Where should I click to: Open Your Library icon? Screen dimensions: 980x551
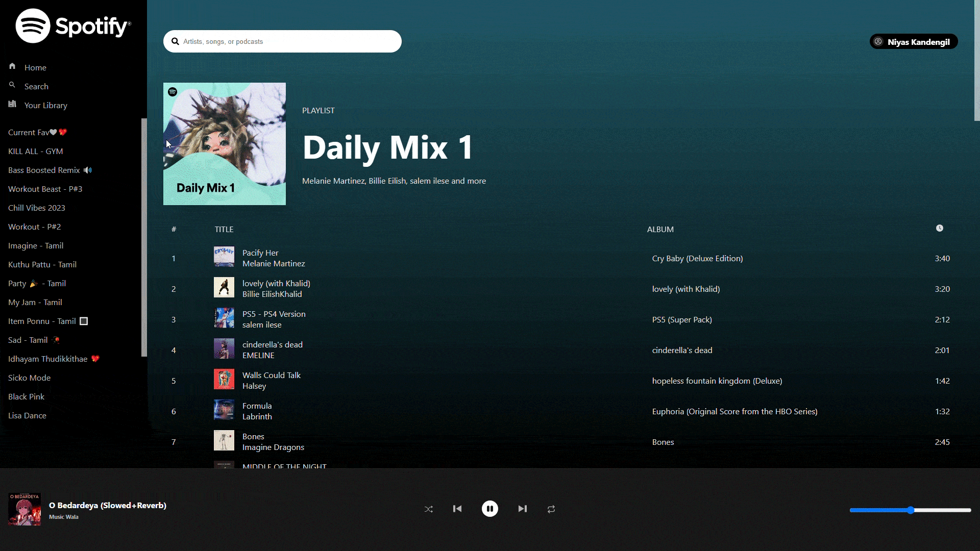click(12, 104)
